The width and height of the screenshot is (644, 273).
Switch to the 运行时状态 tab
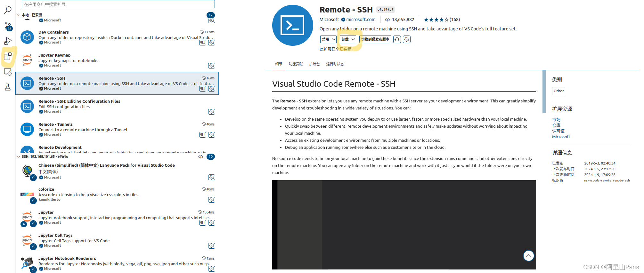pos(335,64)
